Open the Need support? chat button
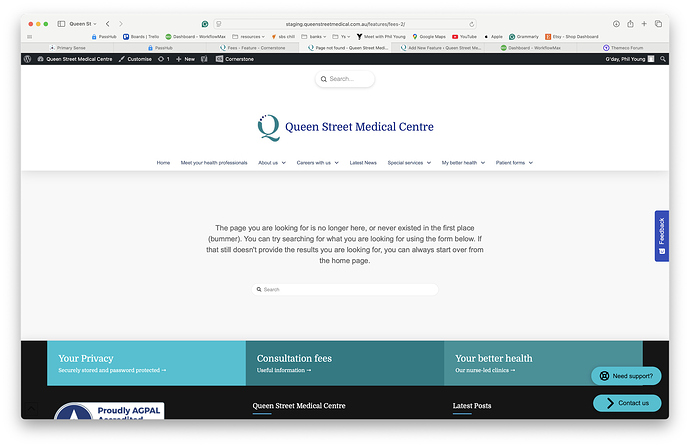Viewport: 690px width, 446px height. pyautogui.click(x=626, y=376)
